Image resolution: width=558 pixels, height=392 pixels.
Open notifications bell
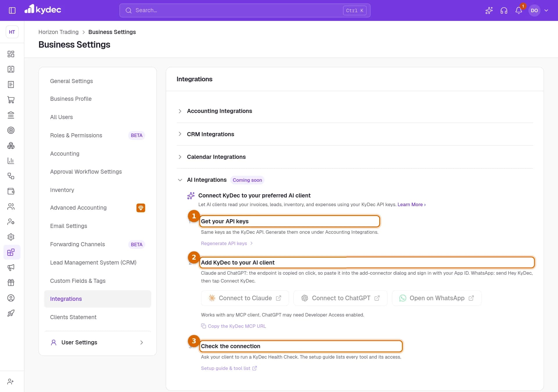pyautogui.click(x=519, y=10)
